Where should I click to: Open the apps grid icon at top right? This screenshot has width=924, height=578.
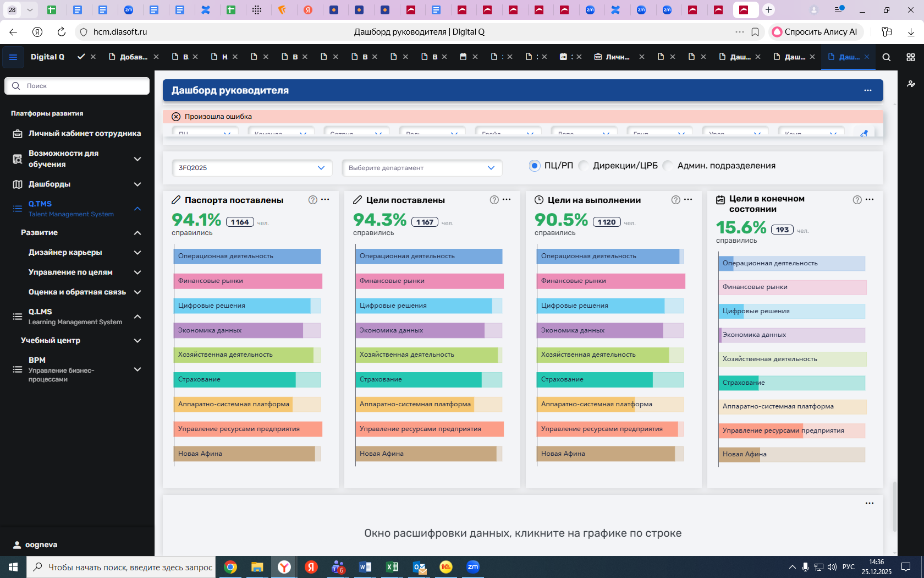coord(910,57)
